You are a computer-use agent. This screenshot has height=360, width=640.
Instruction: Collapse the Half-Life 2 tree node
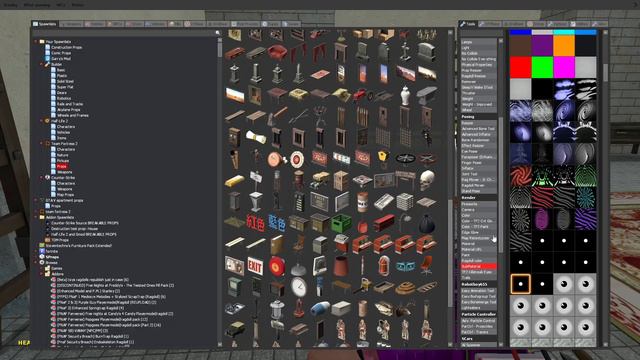point(42,121)
